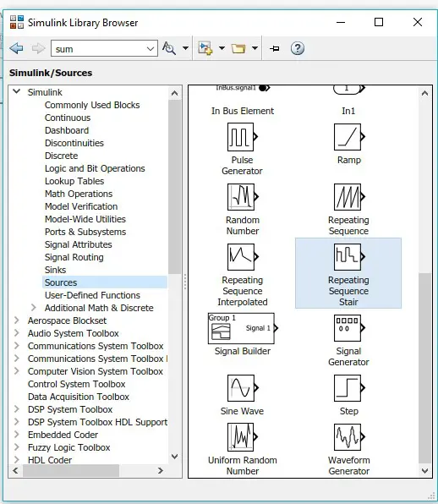Expand the HDL Coder node

click(16, 460)
